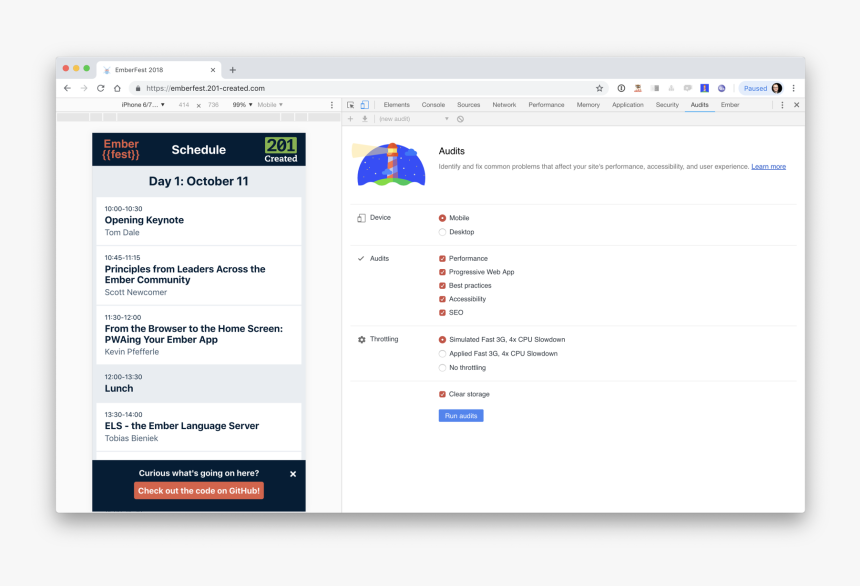This screenshot has width=860, height=586.
Task: Click the Ember {{fest}} logo
Action: coord(121,149)
